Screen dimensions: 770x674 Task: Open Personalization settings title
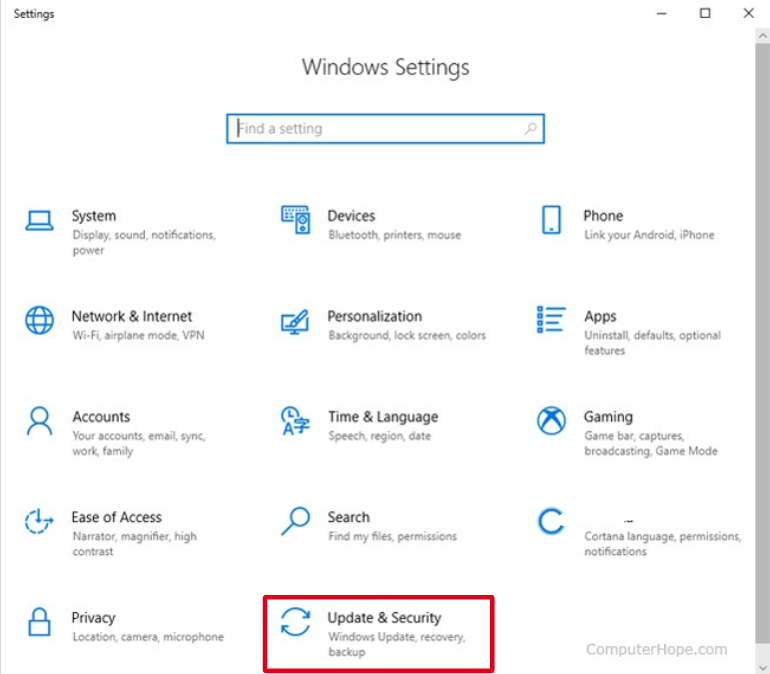[375, 316]
